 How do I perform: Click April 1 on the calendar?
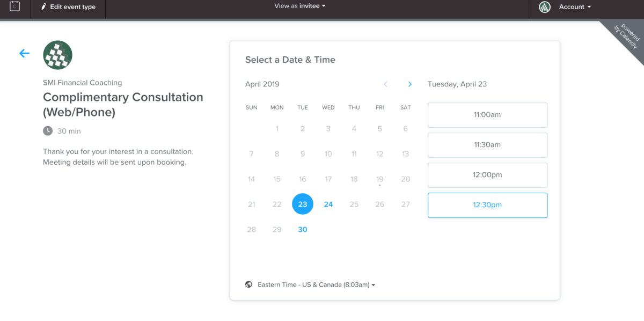[x=277, y=128]
